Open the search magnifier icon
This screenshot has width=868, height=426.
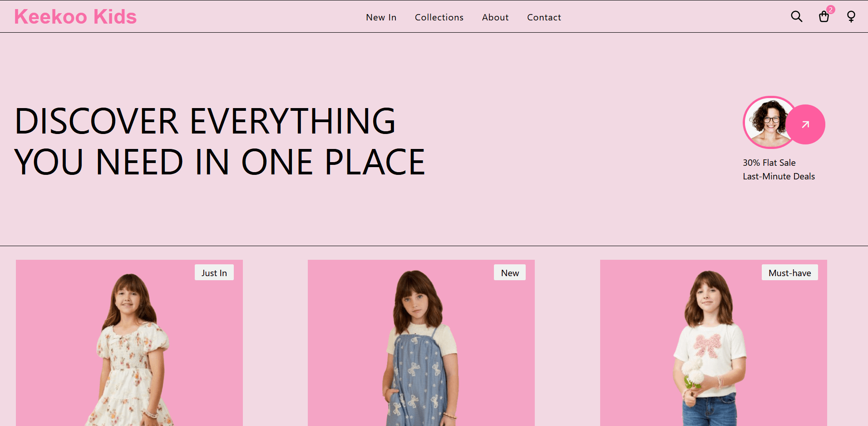[797, 17]
